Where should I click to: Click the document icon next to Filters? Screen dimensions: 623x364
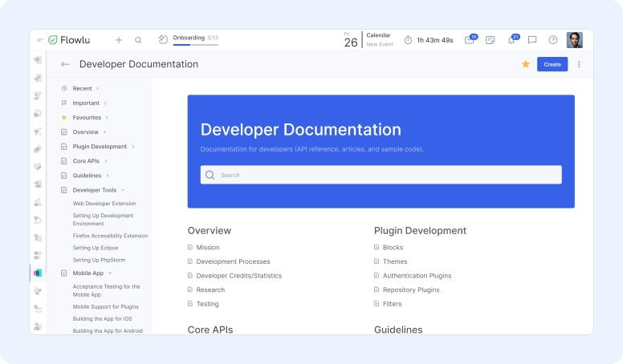click(x=377, y=304)
